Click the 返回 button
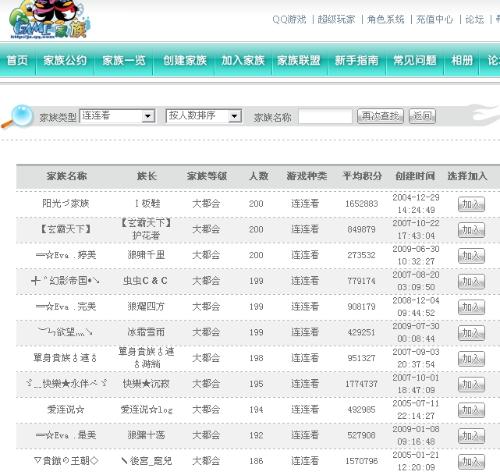The width and height of the screenshot is (500, 473). (x=422, y=116)
